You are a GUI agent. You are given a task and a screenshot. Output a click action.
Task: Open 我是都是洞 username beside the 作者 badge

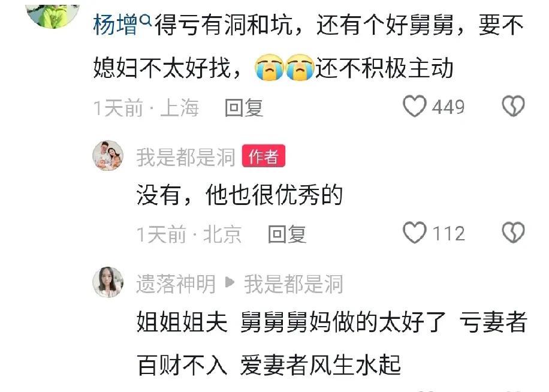(186, 157)
